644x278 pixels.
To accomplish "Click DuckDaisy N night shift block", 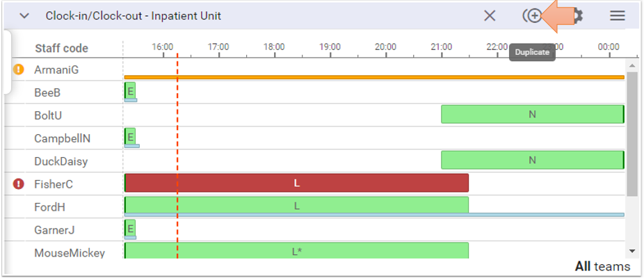I will [x=532, y=161].
